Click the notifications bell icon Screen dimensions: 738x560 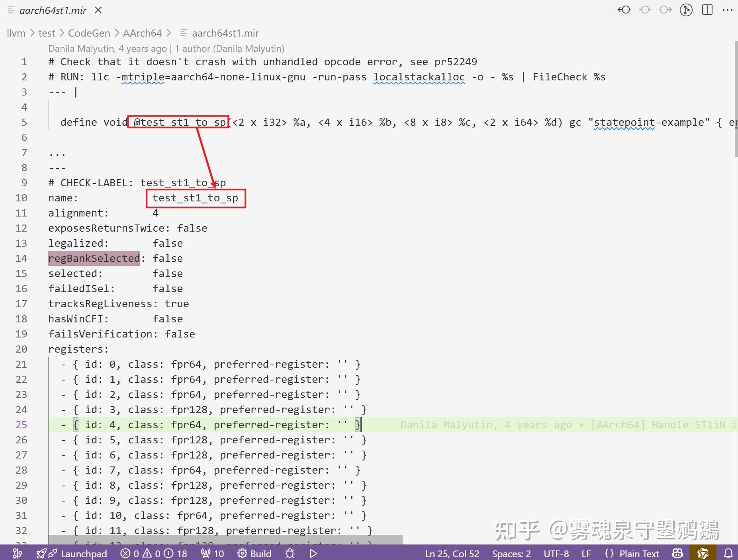[x=728, y=553]
